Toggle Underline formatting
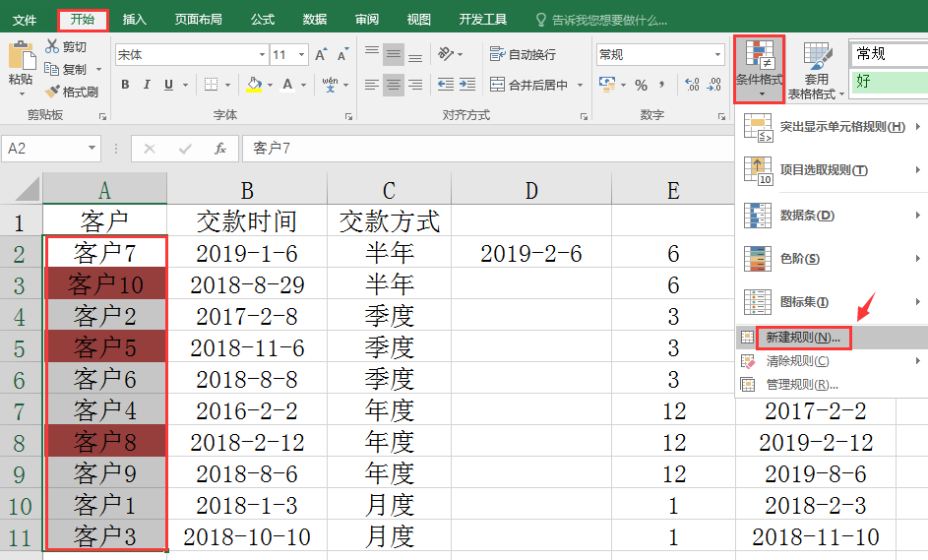This screenshot has height=560, width=928. (x=168, y=85)
